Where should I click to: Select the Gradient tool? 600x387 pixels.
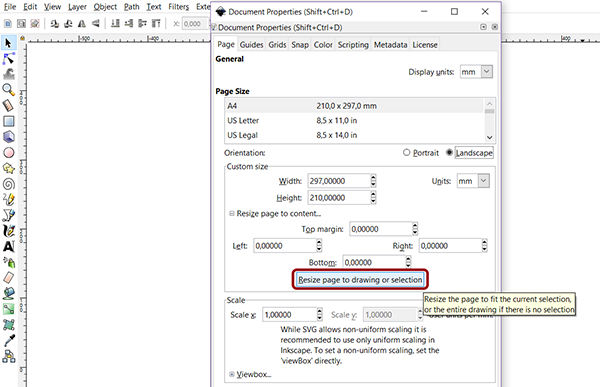tap(8, 309)
